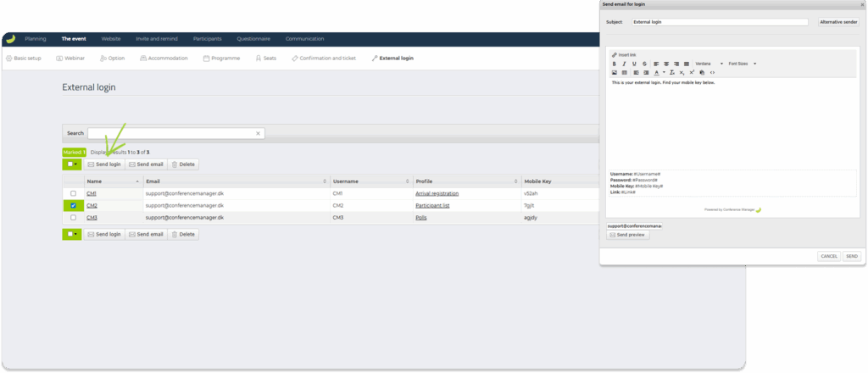Tick the checkbox next to CM3
The width and height of the screenshot is (868, 373).
point(73,217)
